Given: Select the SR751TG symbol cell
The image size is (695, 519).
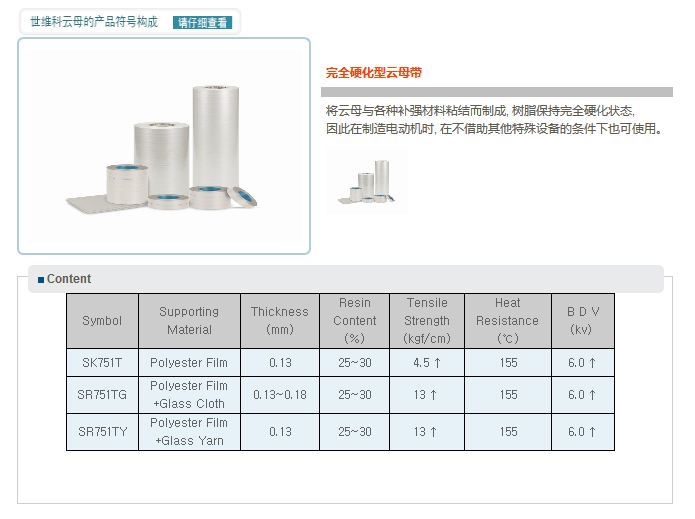Looking at the screenshot, I should coord(102,395).
